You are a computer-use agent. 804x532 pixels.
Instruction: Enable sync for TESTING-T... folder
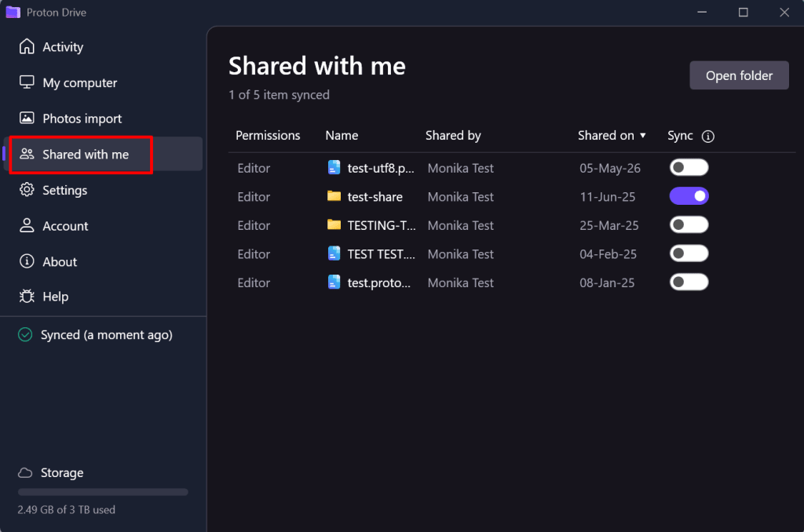(x=689, y=225)
